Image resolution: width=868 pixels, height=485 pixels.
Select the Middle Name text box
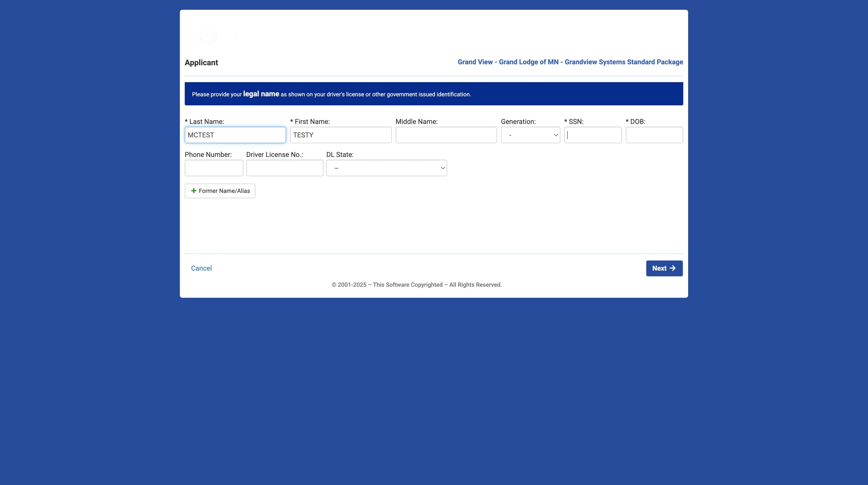(446, 135)
